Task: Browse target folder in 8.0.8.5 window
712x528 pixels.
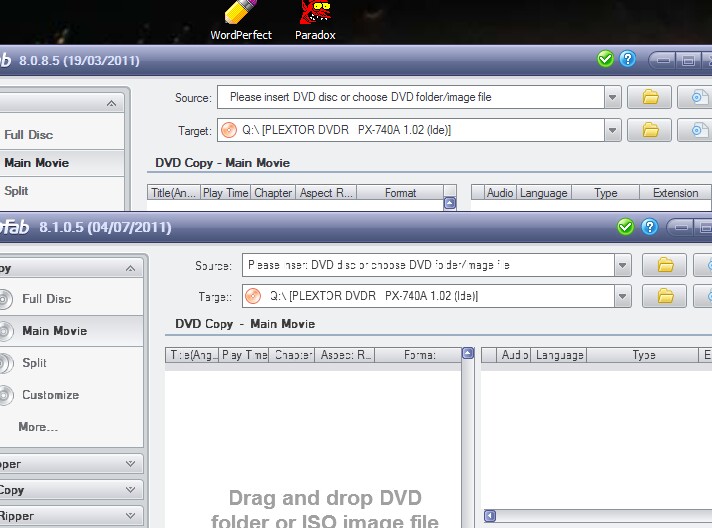Action: pyautogui.click(x=649, y=130)
